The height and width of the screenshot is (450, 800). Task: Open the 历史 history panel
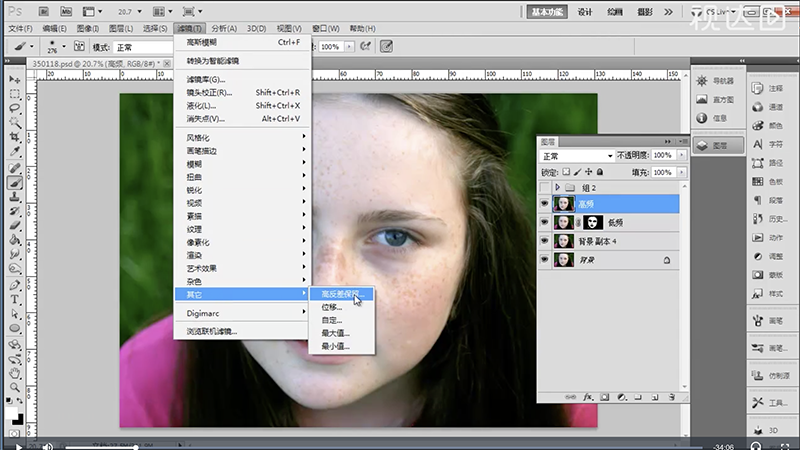tap(770, 219)
